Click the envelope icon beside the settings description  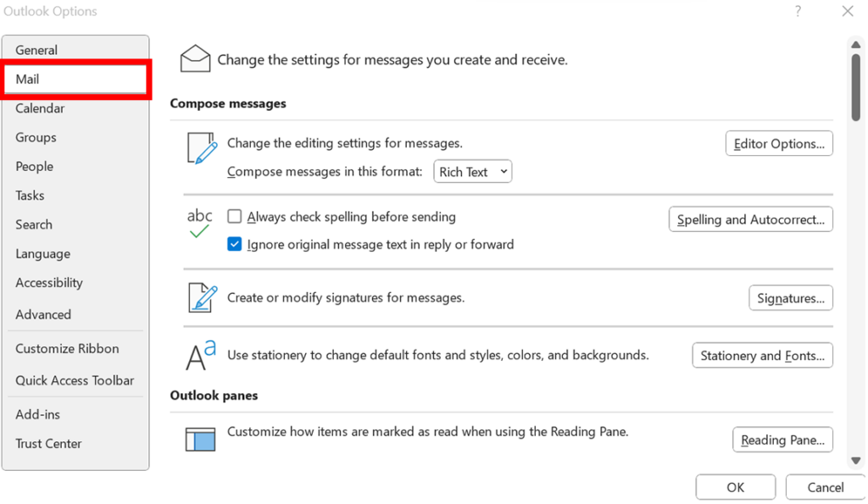[195, 58]
